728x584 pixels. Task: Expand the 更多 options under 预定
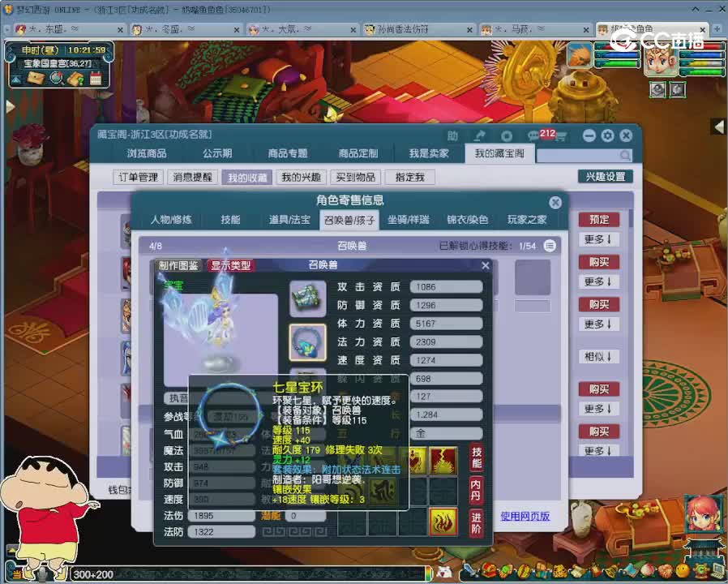click(x=599, y=239)
